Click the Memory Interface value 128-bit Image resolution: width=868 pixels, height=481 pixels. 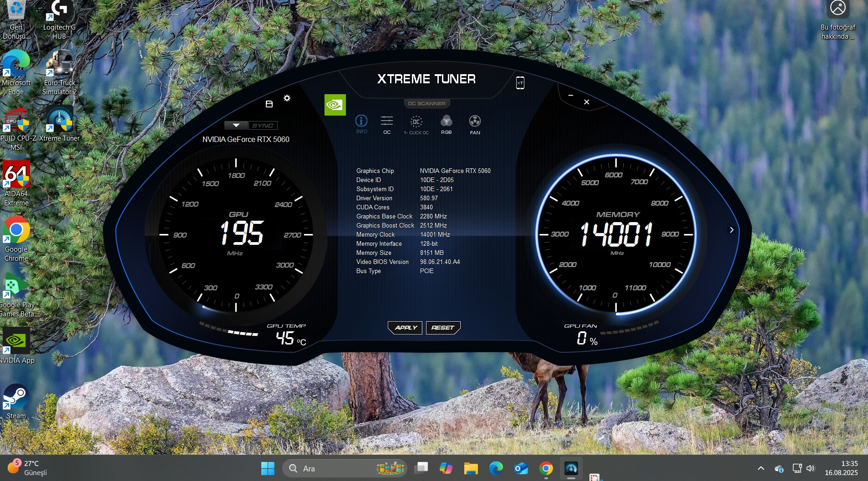429,244
